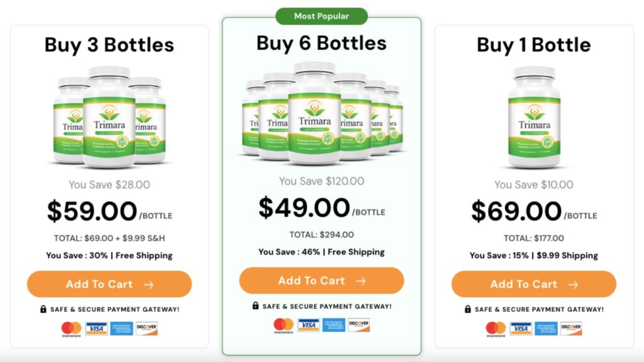Viewport: 644px width, 362px height.
Task: Add 3 bottles to cart
Action: tap(109, 284)
